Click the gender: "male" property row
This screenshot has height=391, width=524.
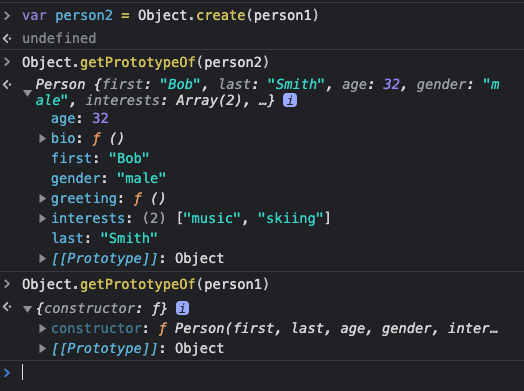[x=108, y=178]
